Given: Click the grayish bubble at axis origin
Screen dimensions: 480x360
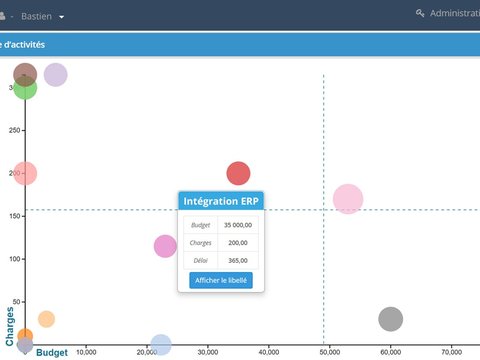Looking at the screenshot, I should coord(25,345).
